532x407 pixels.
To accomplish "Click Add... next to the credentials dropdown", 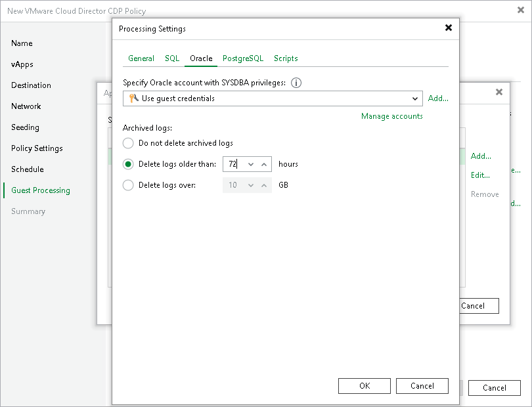I will [x=438, y=98].
